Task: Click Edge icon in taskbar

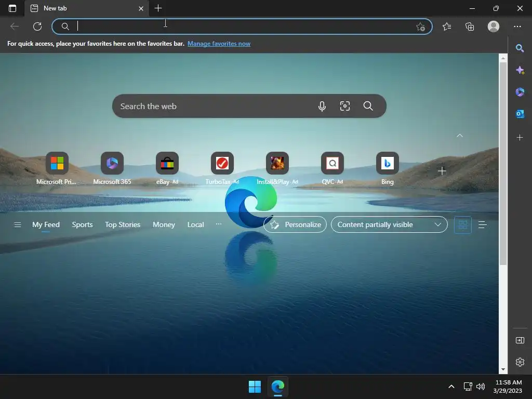Action: (278, 387)
